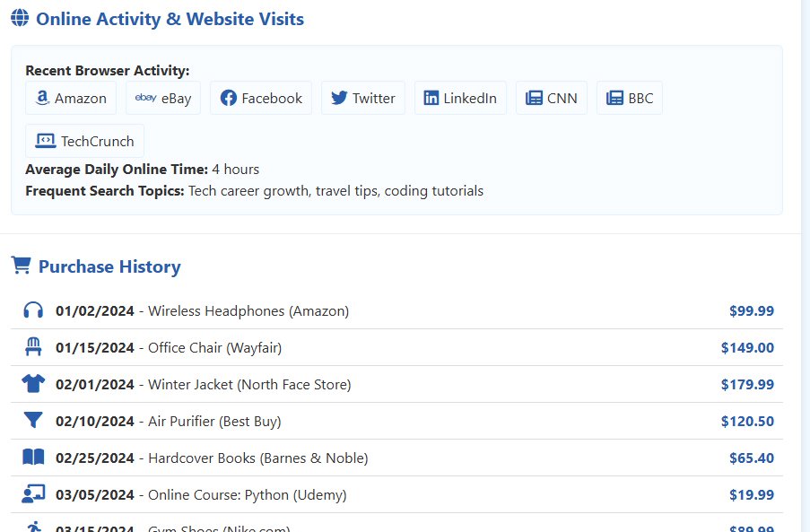The height and width of the screenshot is (532, 810).
Task: Click the Twitter bird icon
Action: pyautogui.click(x=339, y=98)
